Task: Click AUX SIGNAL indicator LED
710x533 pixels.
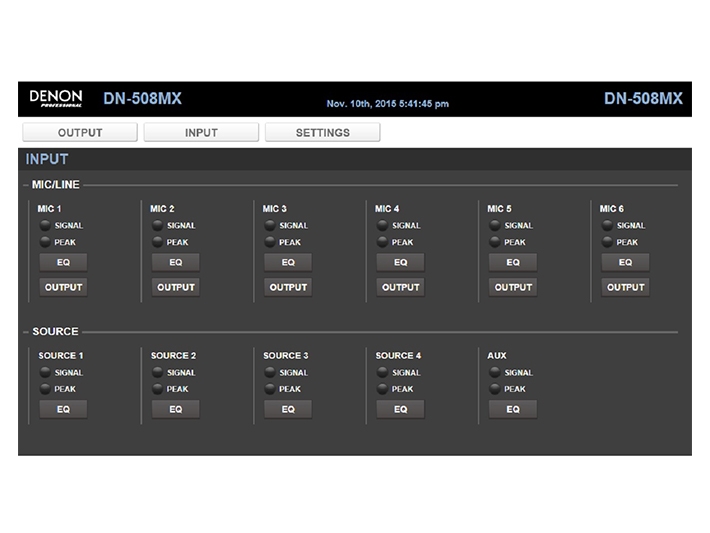Action: point(495,372)
